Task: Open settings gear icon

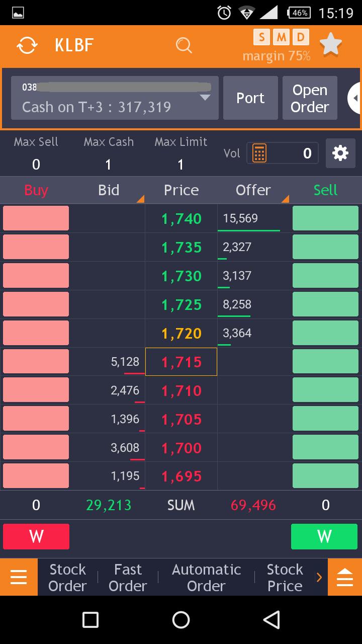Action: pyautogui.click(x=340, y=153)
